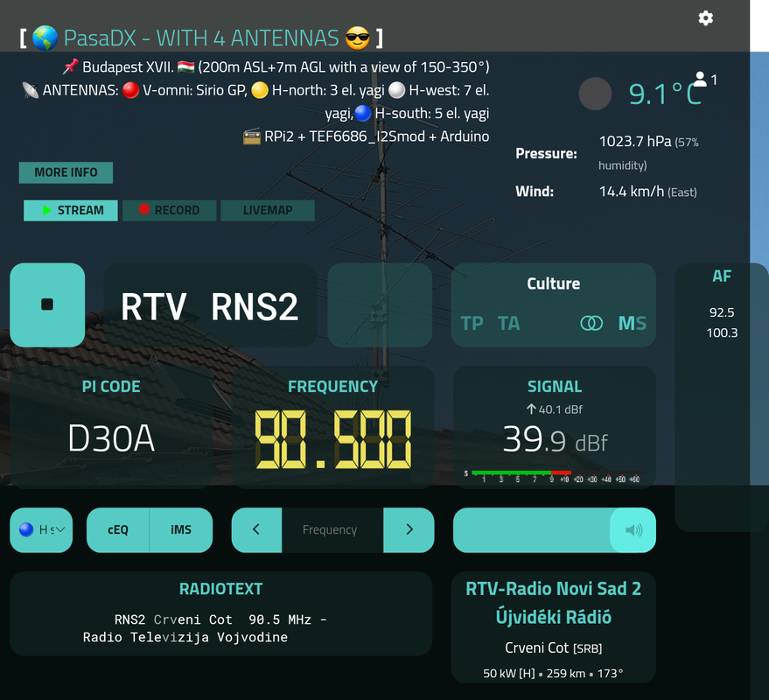Click the peak signal 40.1 dBf reading
The image size is (769, 700).
coord(555,409)
